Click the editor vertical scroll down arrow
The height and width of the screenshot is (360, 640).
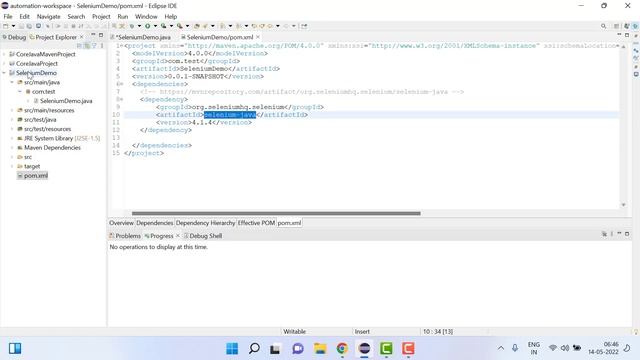[623, 205]
